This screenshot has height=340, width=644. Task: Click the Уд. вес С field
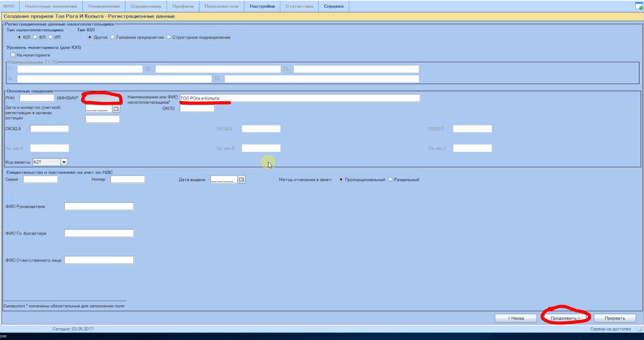(x=473, y=148)
